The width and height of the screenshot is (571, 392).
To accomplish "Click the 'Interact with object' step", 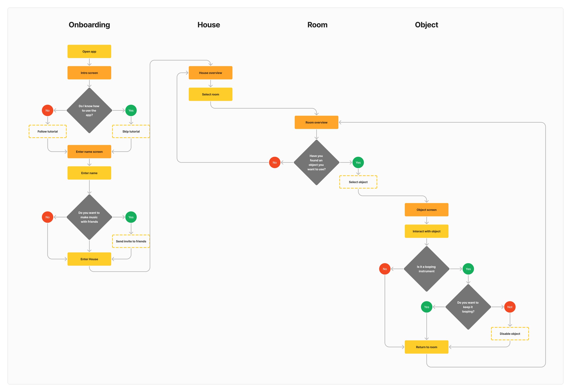I will 426,231.
